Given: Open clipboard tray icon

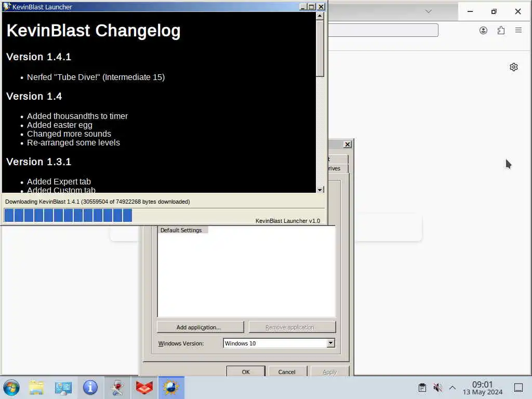Looking at the screenshot, I should pyautogui.click(x=422, y=388).
